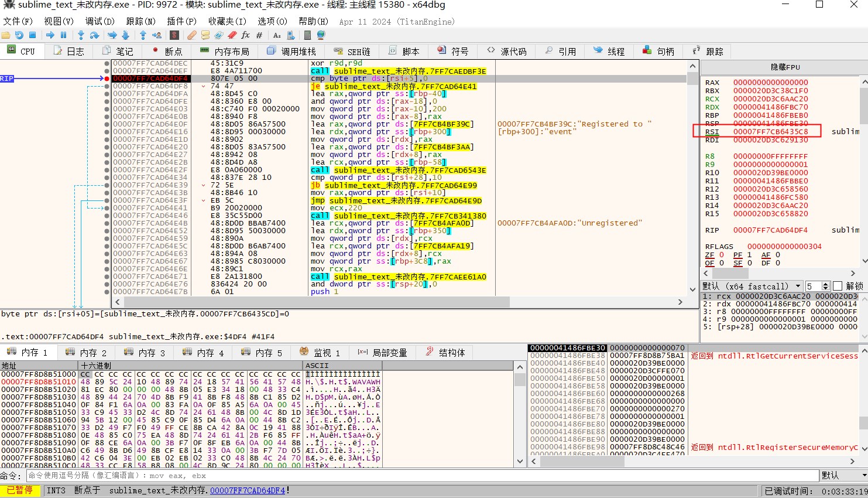The height and width of the screenshot is (498, 868).
Task: Click the bookmarks red ribbon icon
Action: pyautogui.click(x=232, y=35)
